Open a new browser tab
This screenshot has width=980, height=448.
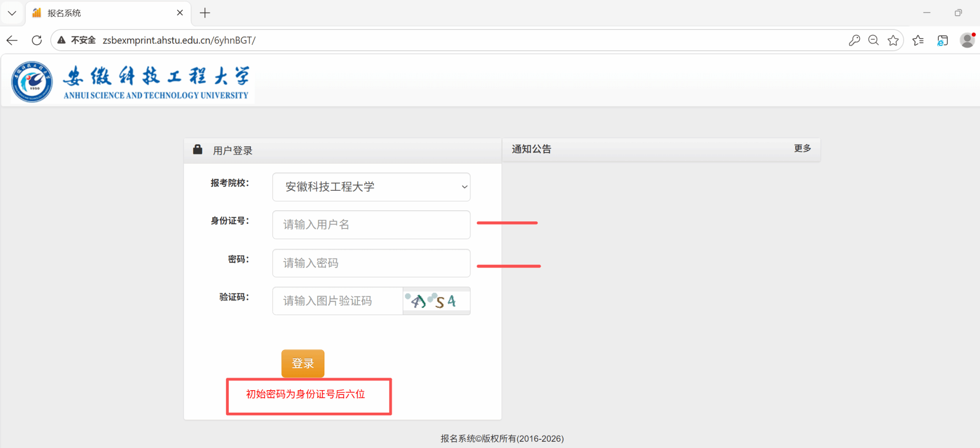click(x=205, y=13)
